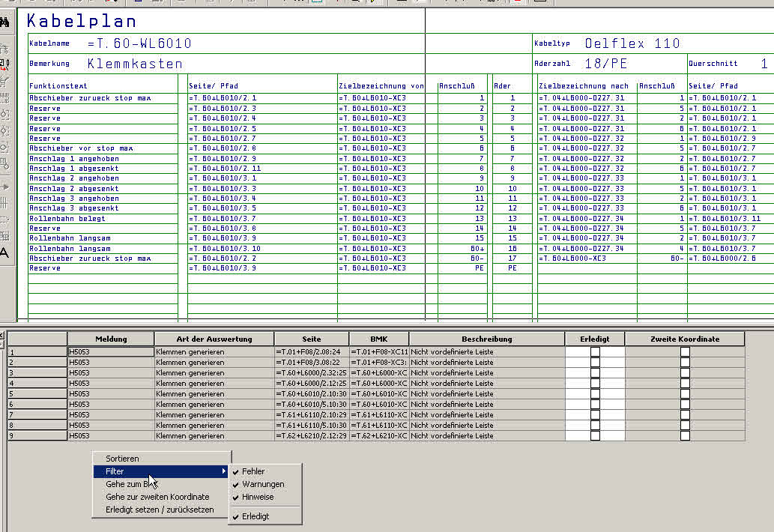Check Zweite Koordinate box in message row 8
The width and height of the screenshot is (774, 532).
click(685, 426)
